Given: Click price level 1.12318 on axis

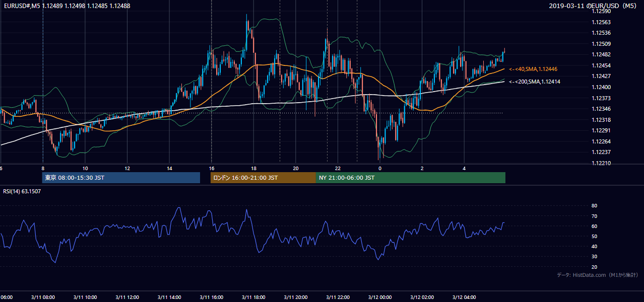Looking at the screenshot, I should tap(601, 120).
